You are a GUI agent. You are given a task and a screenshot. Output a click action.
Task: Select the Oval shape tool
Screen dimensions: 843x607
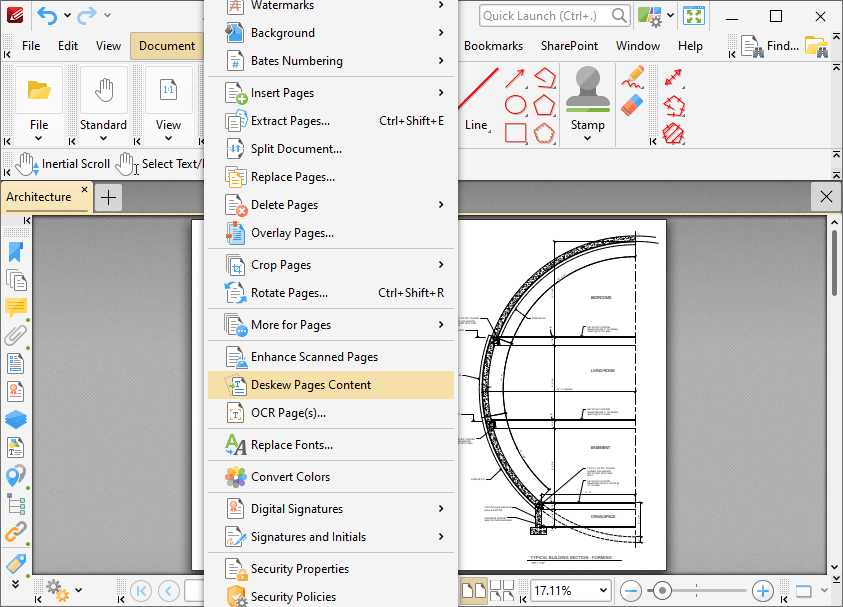pos(515,105)
